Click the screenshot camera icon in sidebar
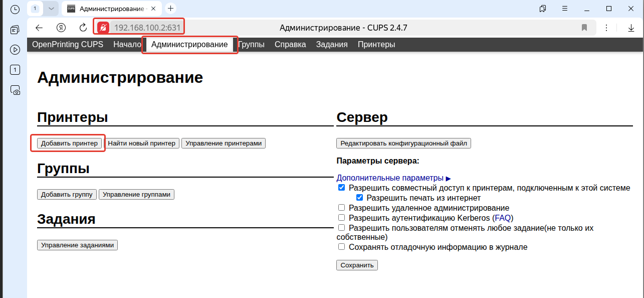644x298 pixels. pyautogui.click(x=15, y=90)
